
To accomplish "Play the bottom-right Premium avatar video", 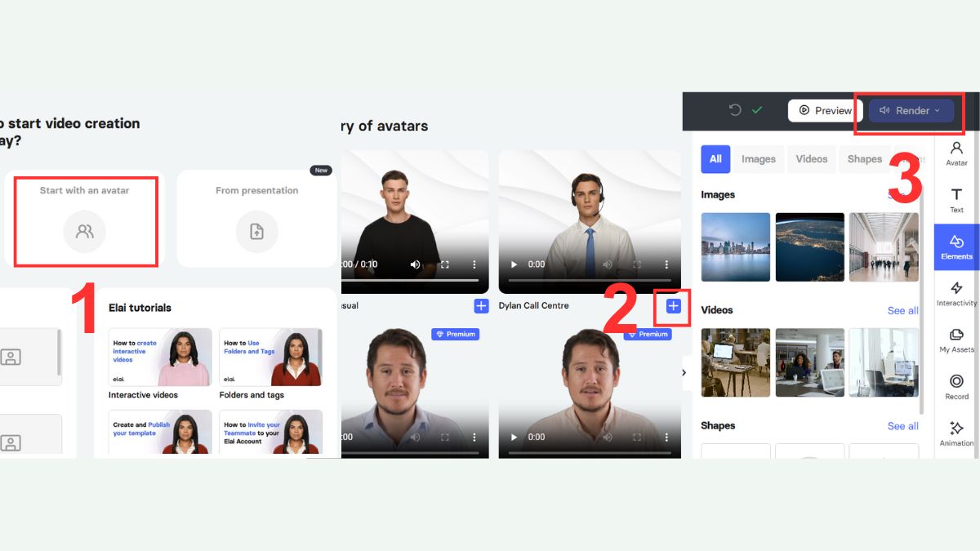I will coord(514,437).
